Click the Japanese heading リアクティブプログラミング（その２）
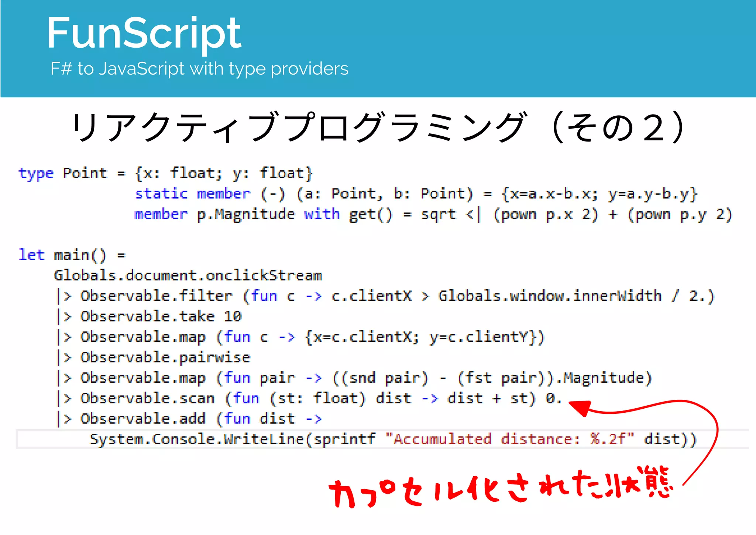 tap(378, 127)
